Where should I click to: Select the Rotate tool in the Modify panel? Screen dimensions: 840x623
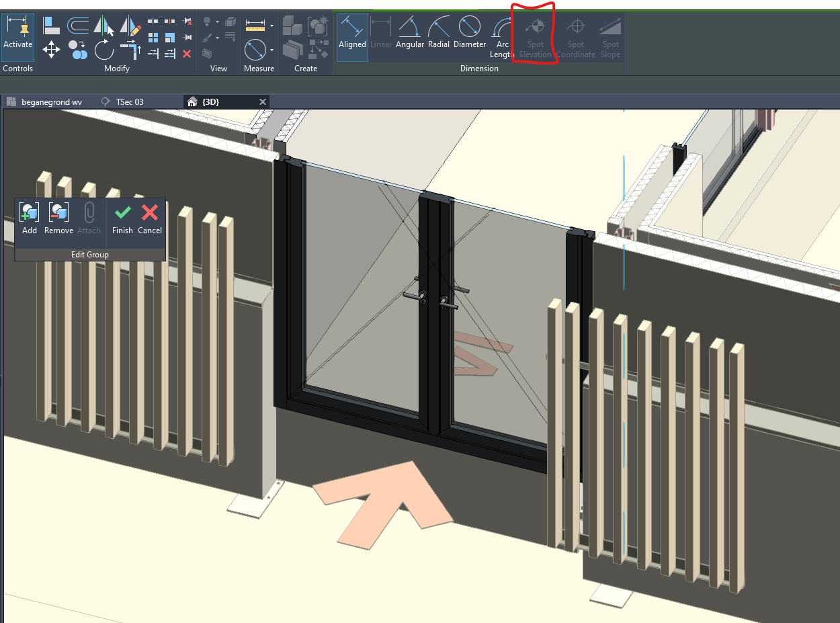point(105,48)
